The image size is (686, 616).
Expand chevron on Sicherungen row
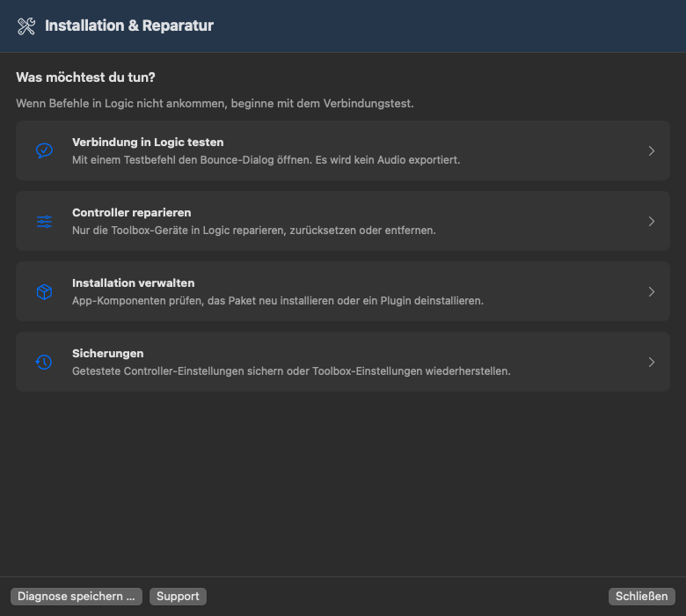coord(652,362)
